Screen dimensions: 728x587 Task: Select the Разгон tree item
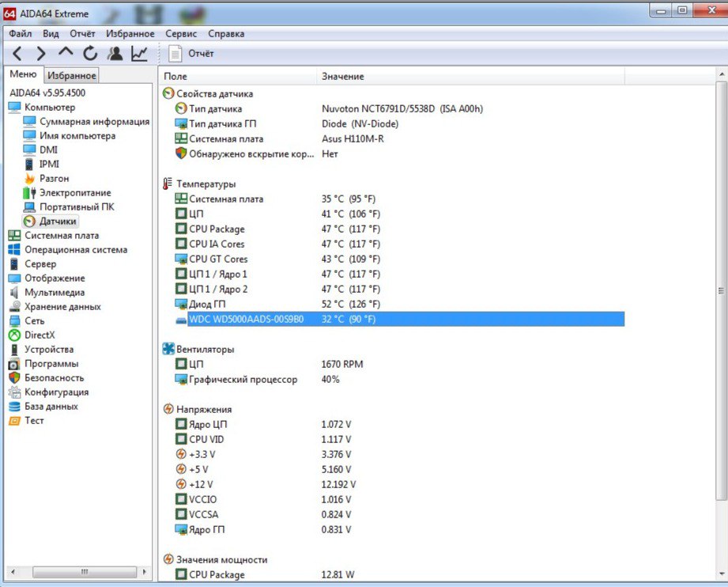[x=54, y=179]
